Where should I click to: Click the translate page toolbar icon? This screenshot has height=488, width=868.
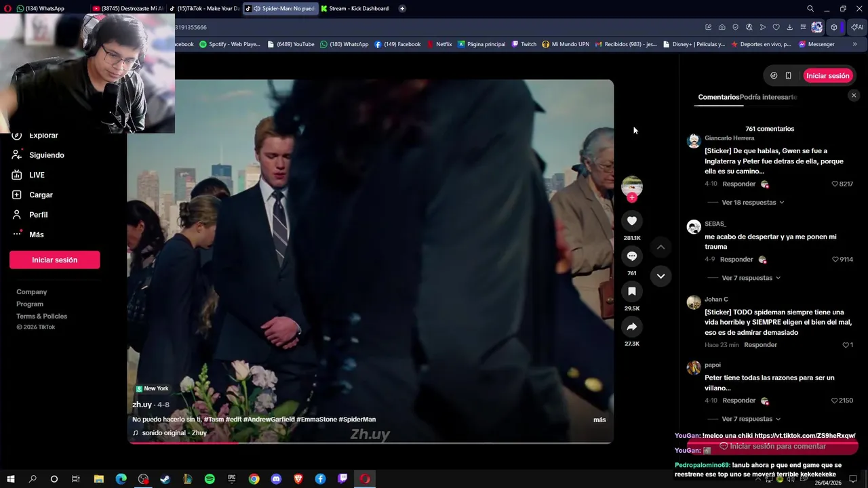(x=749, y=27)
